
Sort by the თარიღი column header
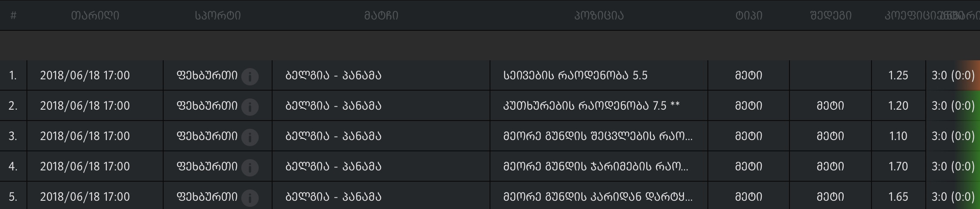coord(95,16)
